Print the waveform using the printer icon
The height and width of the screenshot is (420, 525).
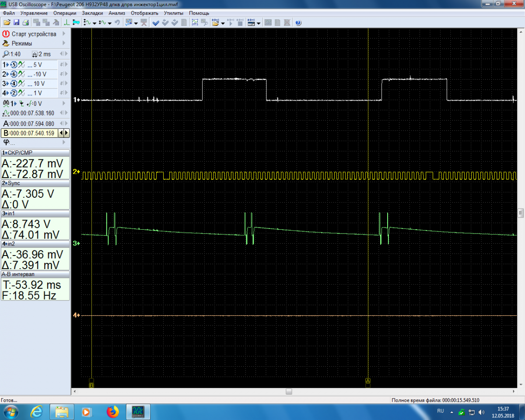click(x=25, y=22)
